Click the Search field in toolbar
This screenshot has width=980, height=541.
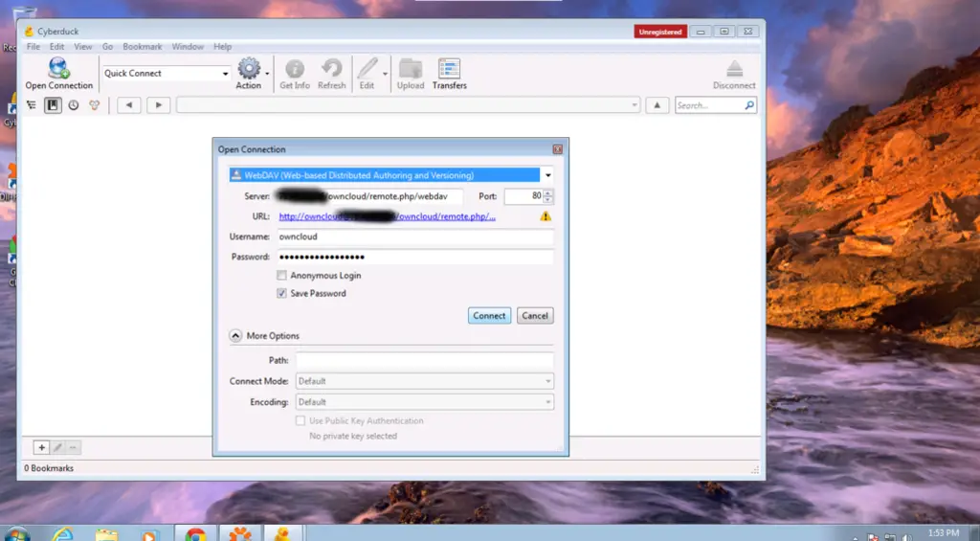pyautogui.click(x=709, y=105)
